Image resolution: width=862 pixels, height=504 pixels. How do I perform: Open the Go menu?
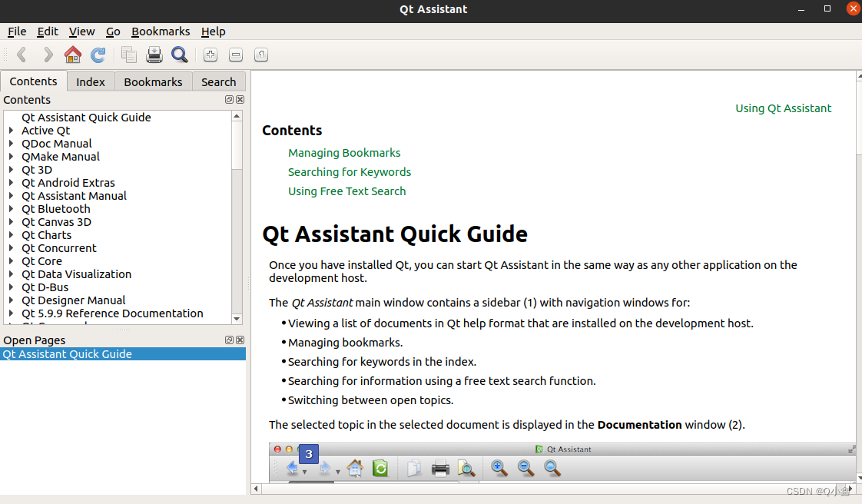tap(113, 31)
